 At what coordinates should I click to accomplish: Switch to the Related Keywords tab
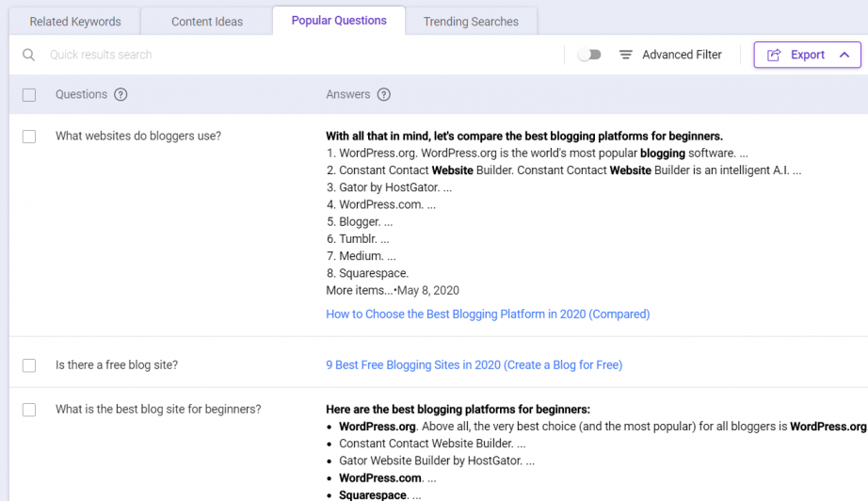(x=75, y=22)
